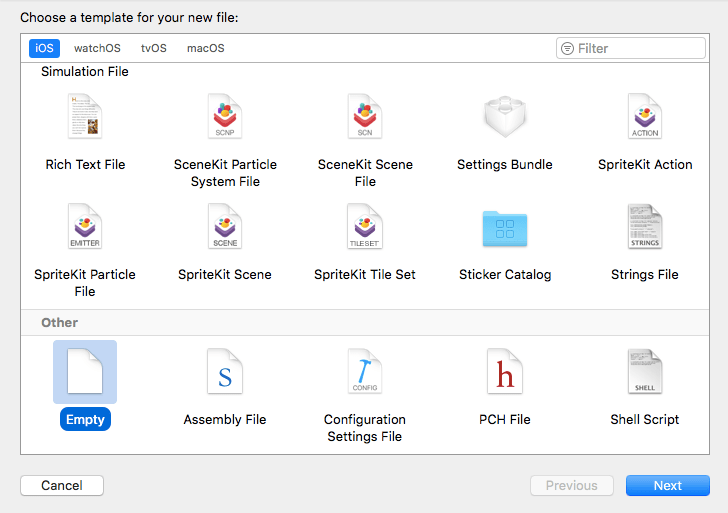This screenshot has height=513, width=728.
Task: Click the 'SceneKit Particle System File' label
Action: (x=225, y=173)
